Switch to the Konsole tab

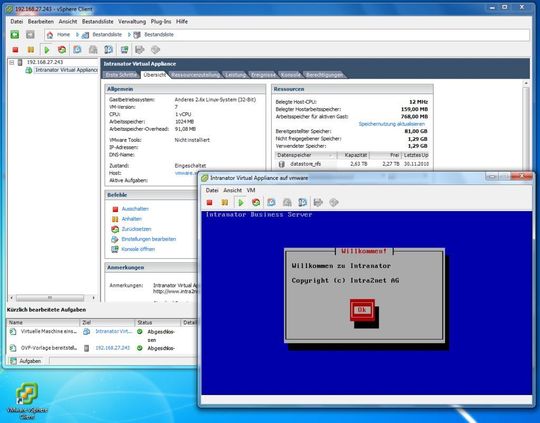click(290, 75)
